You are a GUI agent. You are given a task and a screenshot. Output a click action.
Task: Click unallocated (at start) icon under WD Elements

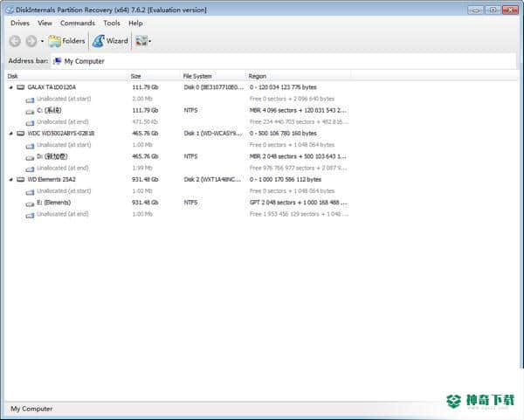(x=30, y=192)
